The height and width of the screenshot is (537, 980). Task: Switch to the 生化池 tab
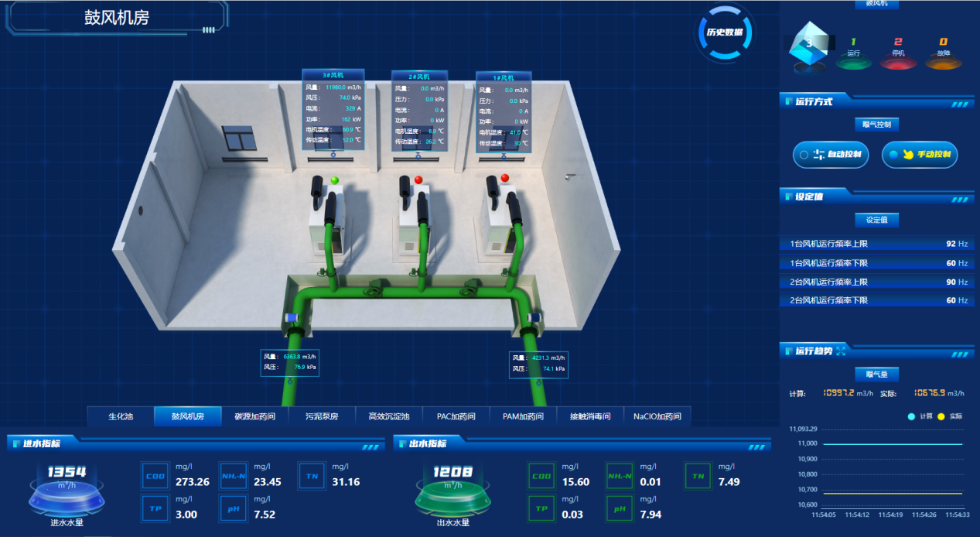point(121,416)
